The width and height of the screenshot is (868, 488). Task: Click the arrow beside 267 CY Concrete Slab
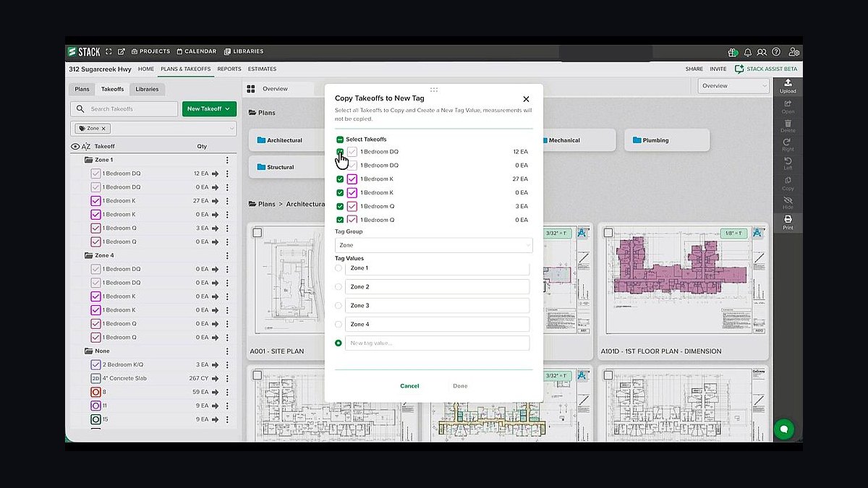pyautogui.click(x=215, y=378)
